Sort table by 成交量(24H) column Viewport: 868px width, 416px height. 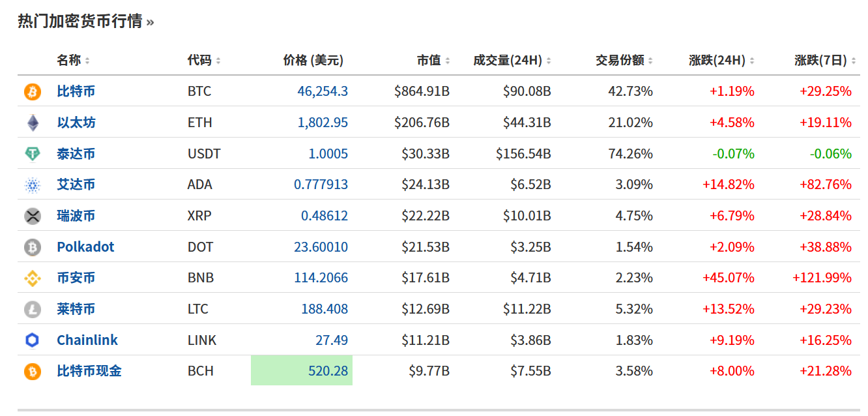(512, 60)
